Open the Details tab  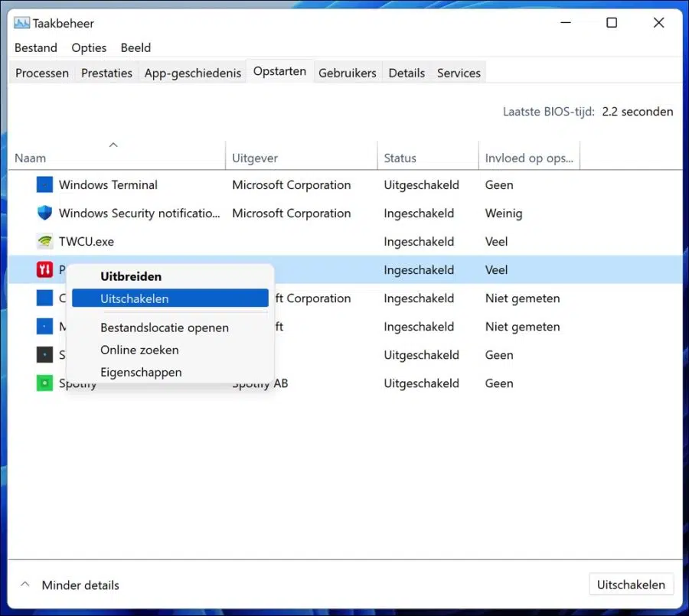tap(407, 73)
